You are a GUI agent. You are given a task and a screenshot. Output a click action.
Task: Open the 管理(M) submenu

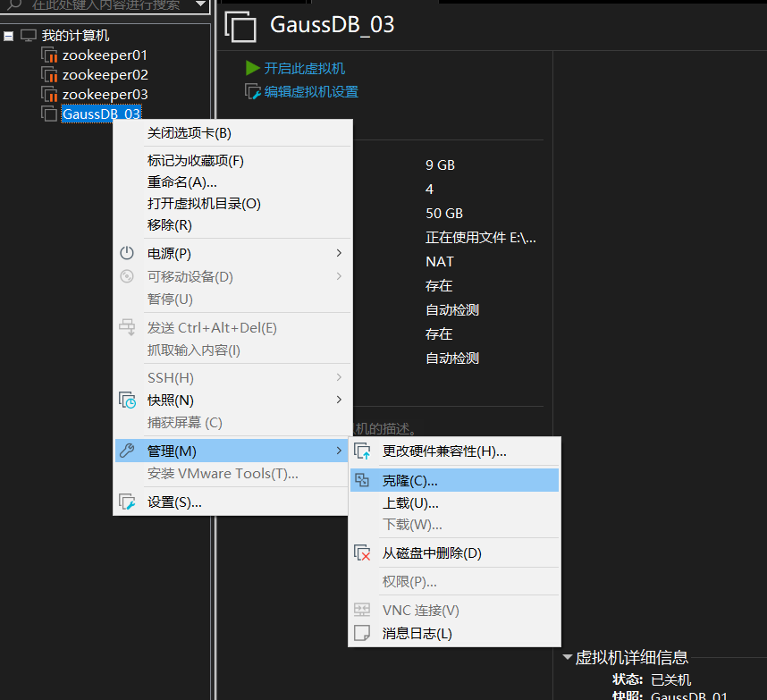coord(231,451)
